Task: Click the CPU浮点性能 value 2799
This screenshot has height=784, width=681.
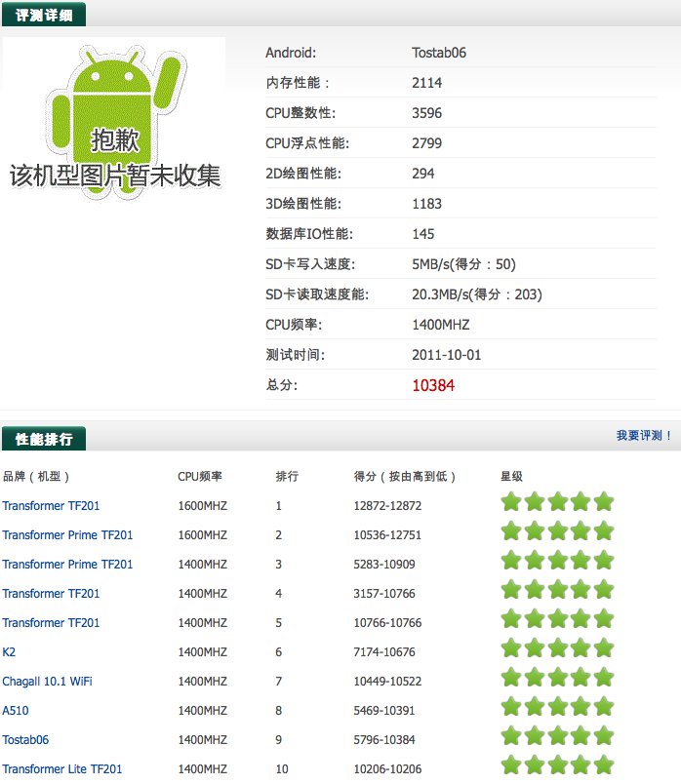Action: pyautogui.click(x=426, y=143)
